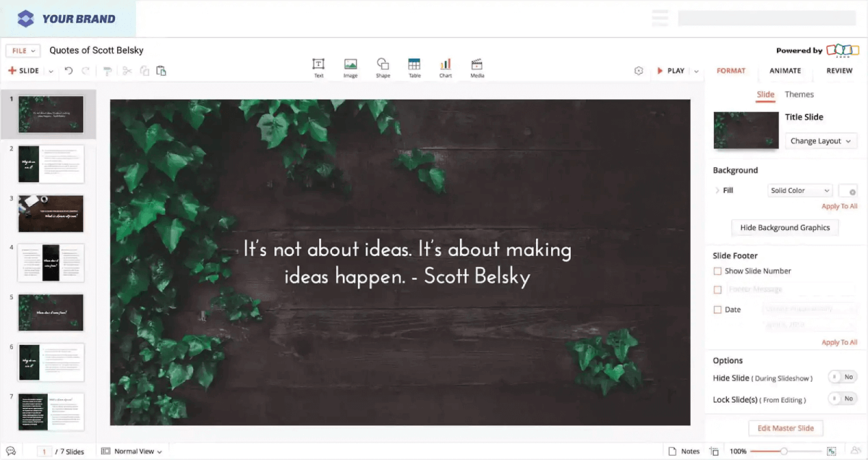Open the FILE menu
Image resolution: width=868 pixels, height=460 pixels.
pyautogui.click(x=22, y=50)
